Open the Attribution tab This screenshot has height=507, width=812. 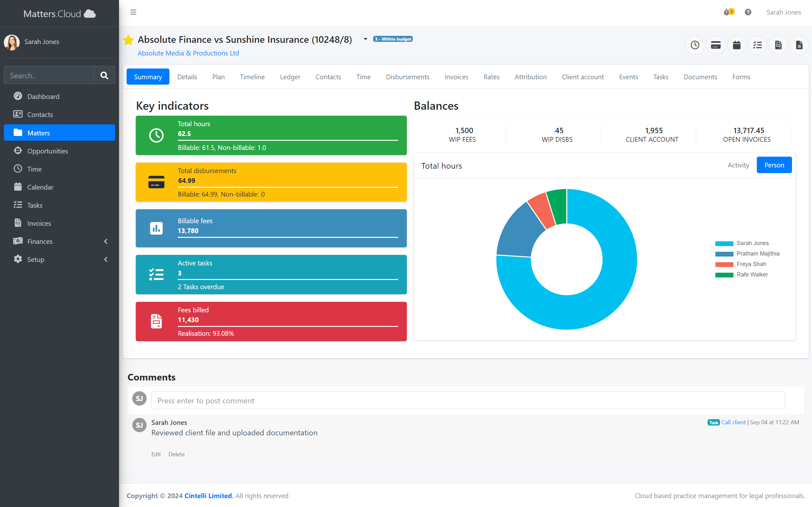coord(530,76)
